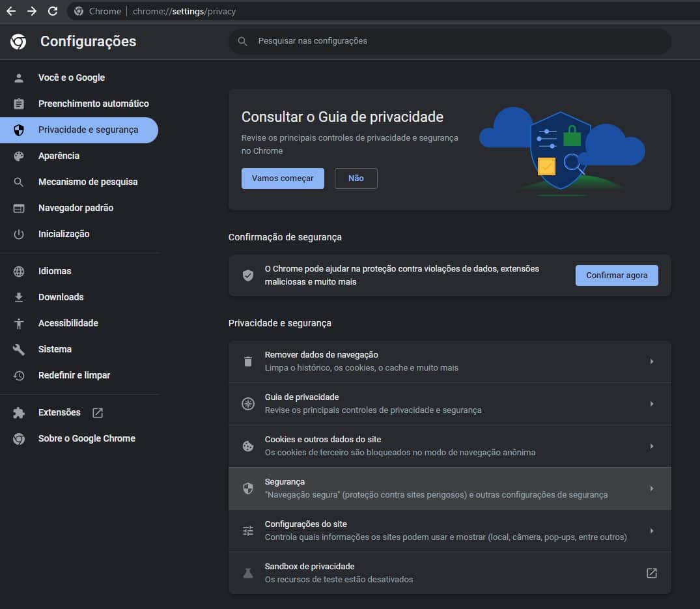The image size is (700, 609).
Task: Select Mecanismo de pesquisa in the sidebar
Action: click(88, 182)
